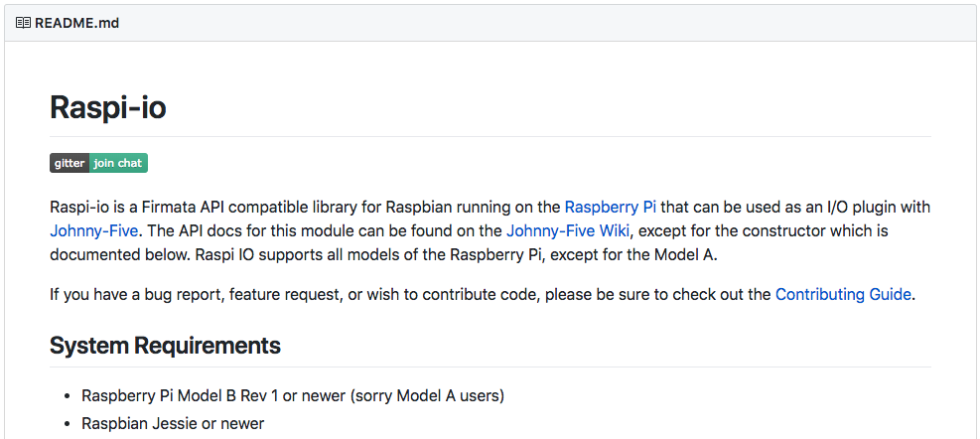Click the bug report paragraph text
Image resolution: width=980 pixels, height=439 pixels.
pos(483,294)
